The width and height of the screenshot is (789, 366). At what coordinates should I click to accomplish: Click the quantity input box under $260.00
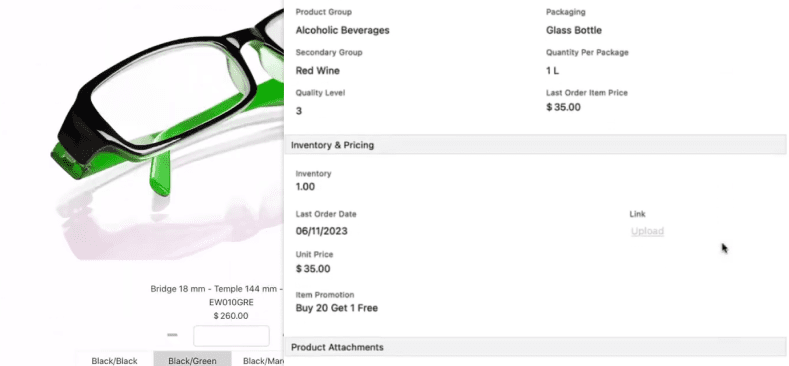(x=231, y=336)
